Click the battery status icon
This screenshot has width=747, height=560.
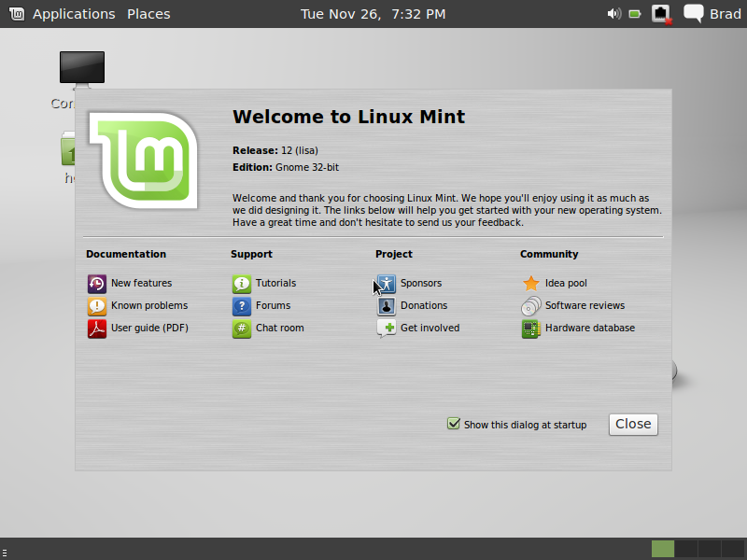pos(635,14)
